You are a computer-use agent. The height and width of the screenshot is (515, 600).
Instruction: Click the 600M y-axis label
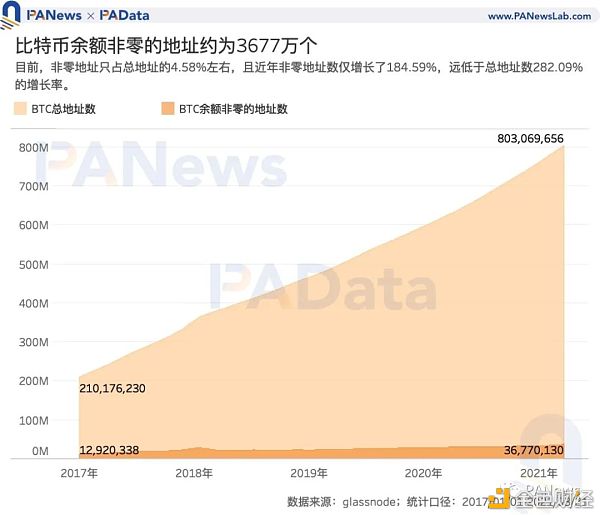coord(34,225)
